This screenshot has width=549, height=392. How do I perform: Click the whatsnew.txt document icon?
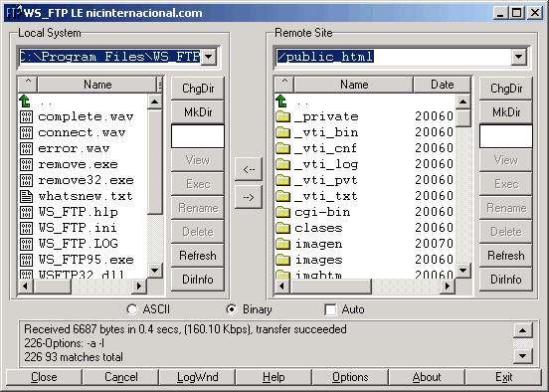(x=26, y=196)
